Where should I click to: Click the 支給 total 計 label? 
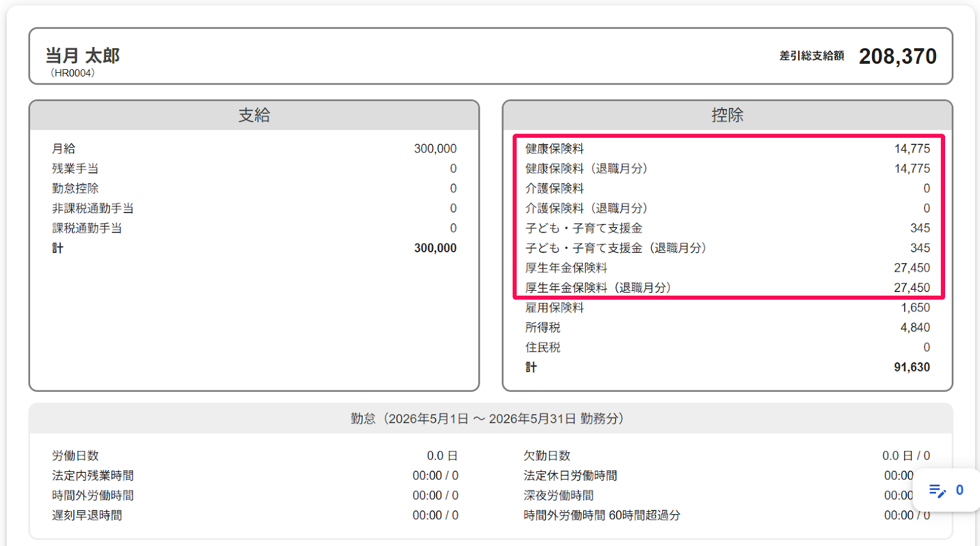[58, 248]
